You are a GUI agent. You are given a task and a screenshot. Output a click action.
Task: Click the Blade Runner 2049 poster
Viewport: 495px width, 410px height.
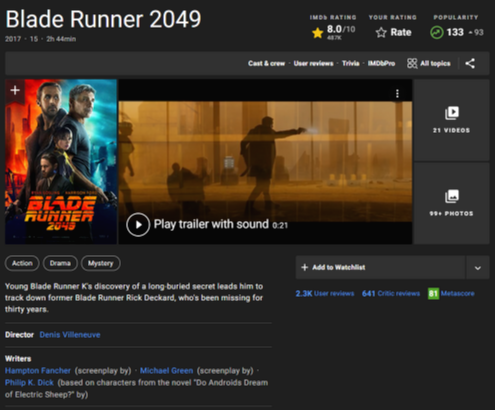tap(61, 162)
